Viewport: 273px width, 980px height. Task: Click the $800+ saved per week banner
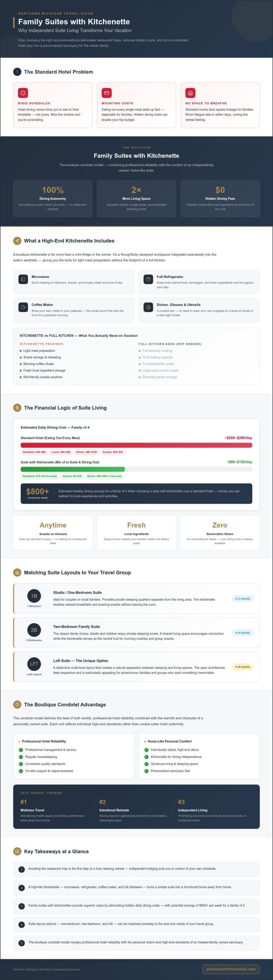pos(136,493)
